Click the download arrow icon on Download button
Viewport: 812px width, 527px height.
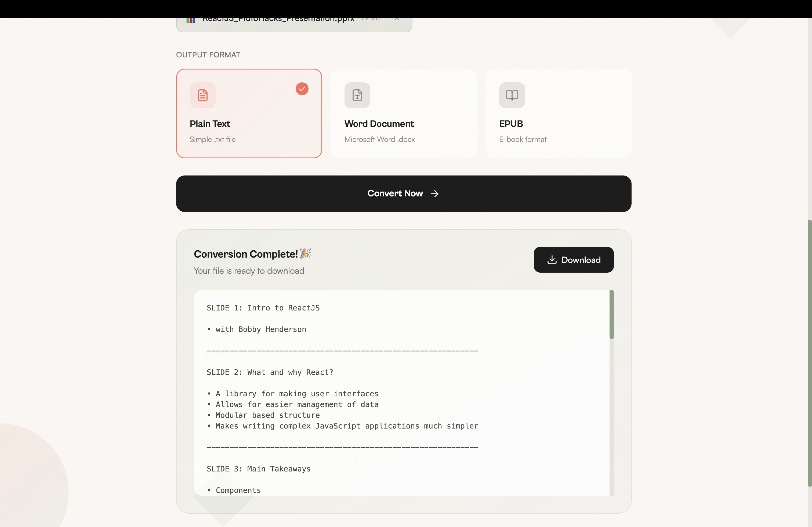[x=552, y=260]
